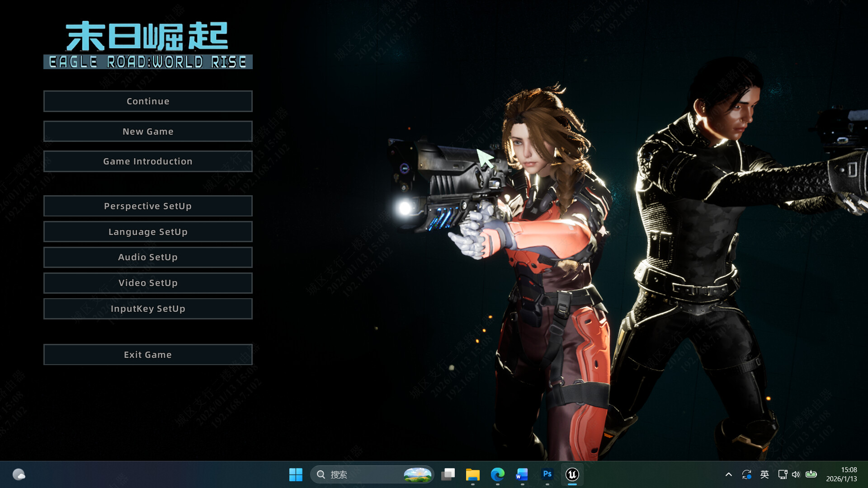The width and height of the screenshot is (868, 488).
Task: Open File Explorer from the taskbar
Action: [x=472, y=474]
